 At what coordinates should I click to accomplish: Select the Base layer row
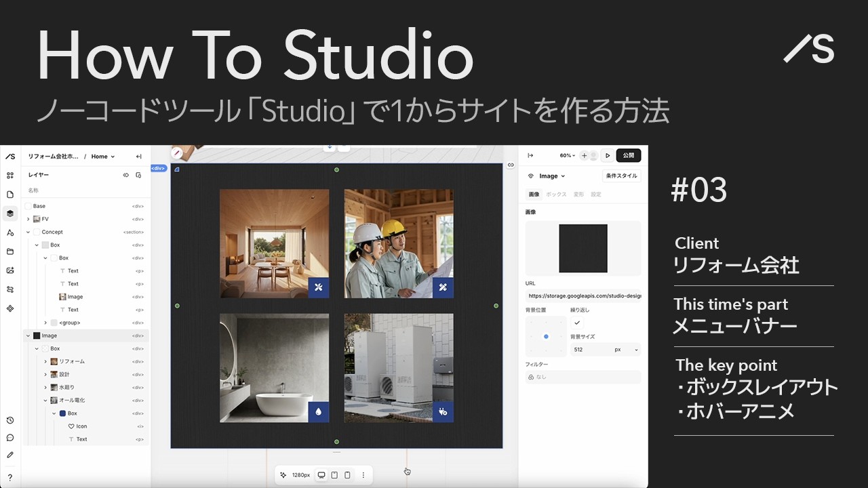tap(85, 206)
